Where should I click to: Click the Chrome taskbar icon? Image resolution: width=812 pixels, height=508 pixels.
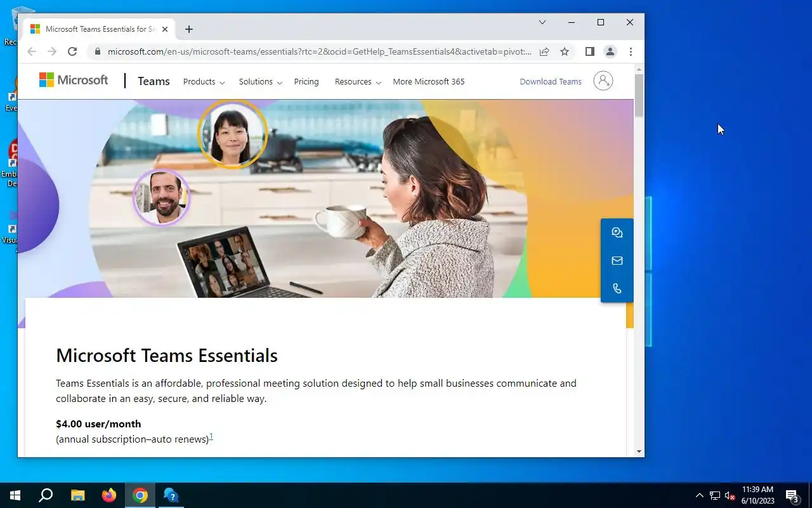click(x=140, y=495)
